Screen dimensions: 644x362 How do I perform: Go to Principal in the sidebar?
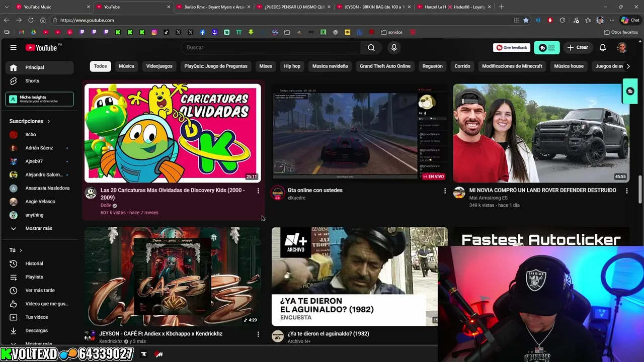(x=39, y=67)
